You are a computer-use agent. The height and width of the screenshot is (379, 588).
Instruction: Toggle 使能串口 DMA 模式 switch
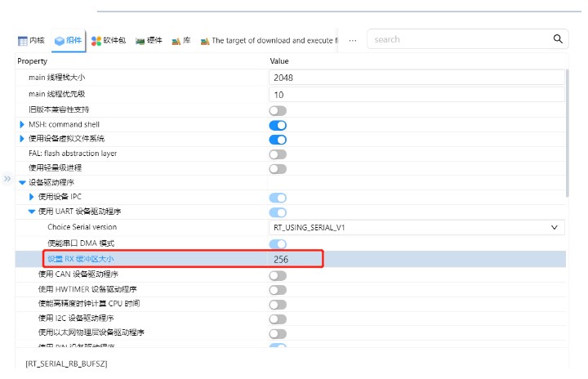coord(278,244)
